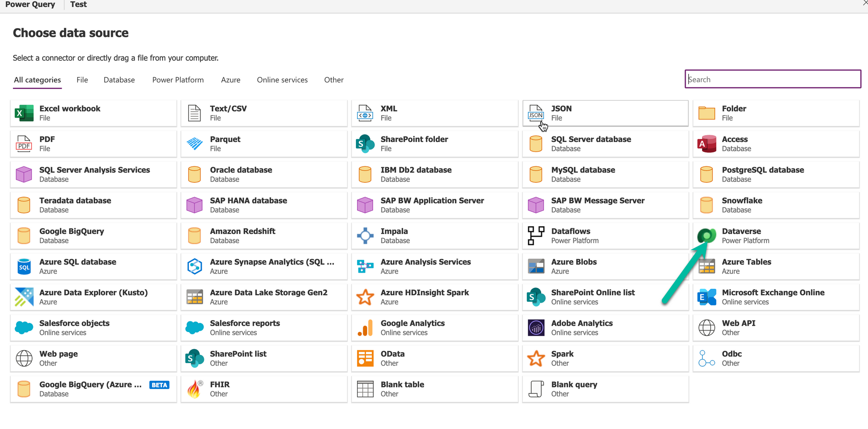The height and width of the screenshot is (429, 868).
Task: Choose Azure Data Lake Storage Gen2
Action: click(x=264, y=297)
